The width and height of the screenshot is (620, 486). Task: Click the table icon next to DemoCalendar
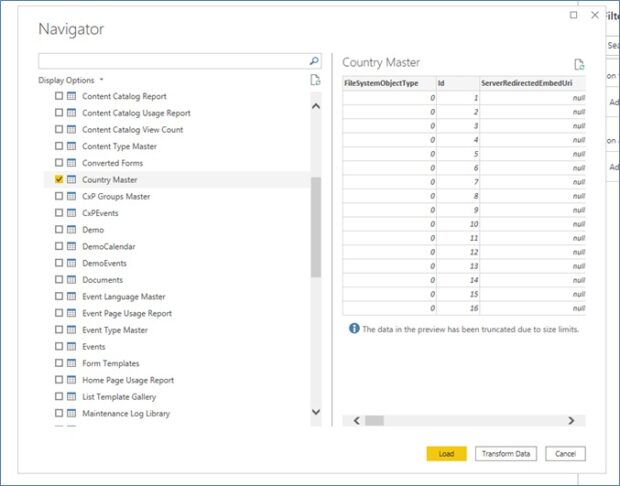pyautogui.click(x=72, y=246)
